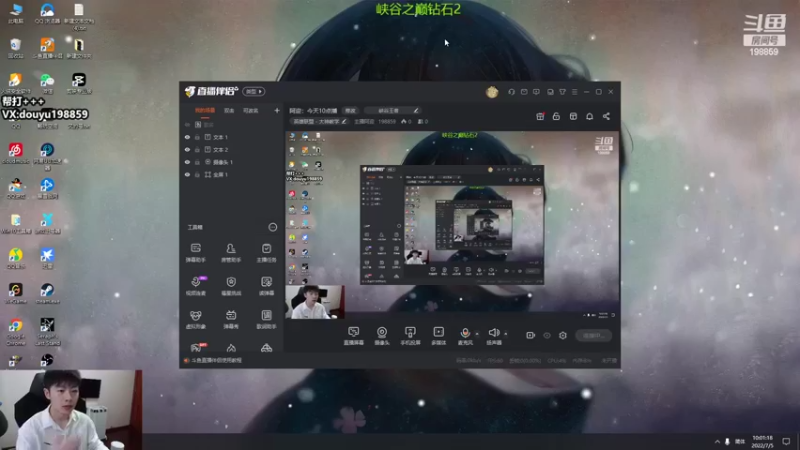Open the Steam desktop shortcut
This screenshot has height=450, width=800.
pyautogui.click(x=47, y=294)
